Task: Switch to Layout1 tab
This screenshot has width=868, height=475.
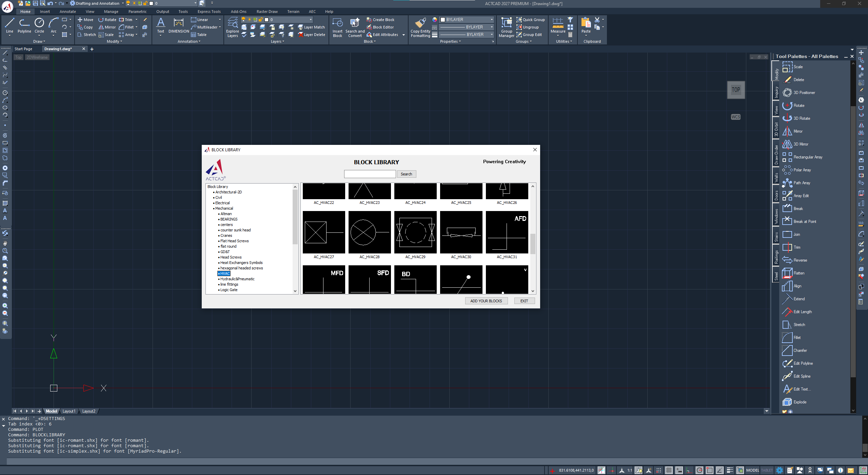Action: [x=69, y=411]
